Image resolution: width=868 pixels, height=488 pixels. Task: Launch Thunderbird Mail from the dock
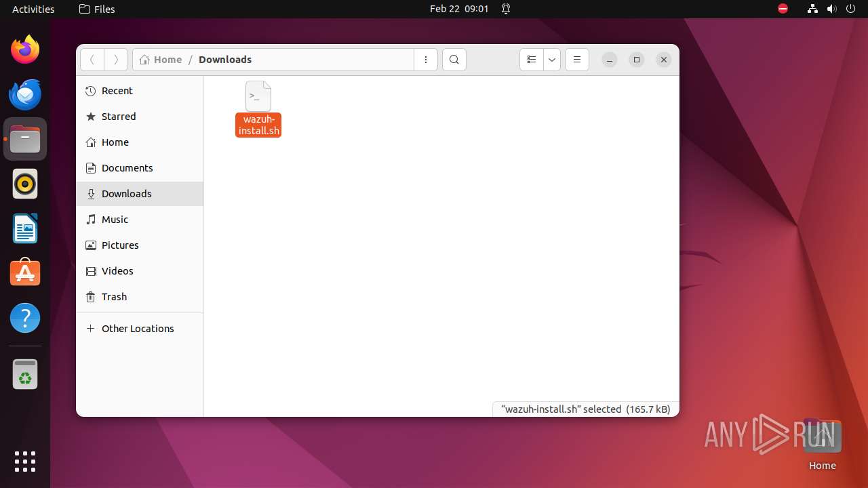pyautogui.click(x=25, y=94)
